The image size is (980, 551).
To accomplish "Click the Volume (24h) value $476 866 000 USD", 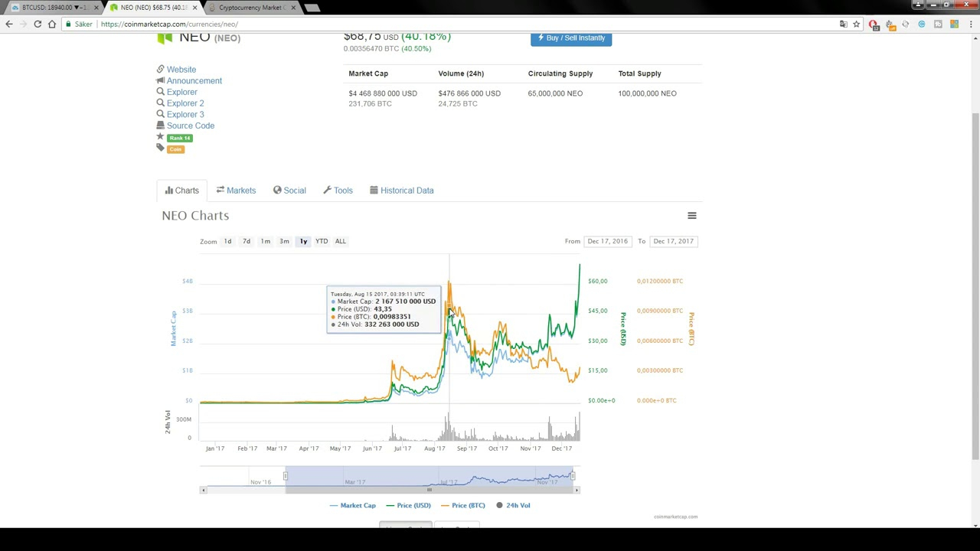I will [469, 93].
